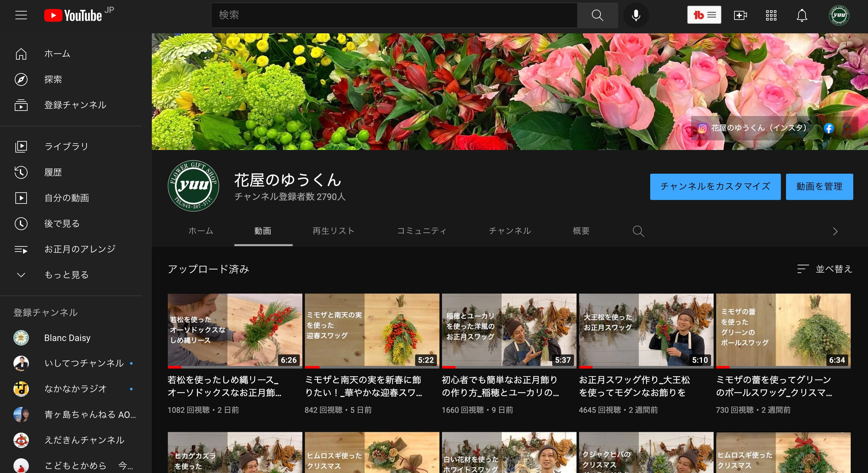The height and width of the screenshot is (473, 868).
Task: Switch to チャンネル tab
Action: tap(510, 231)
